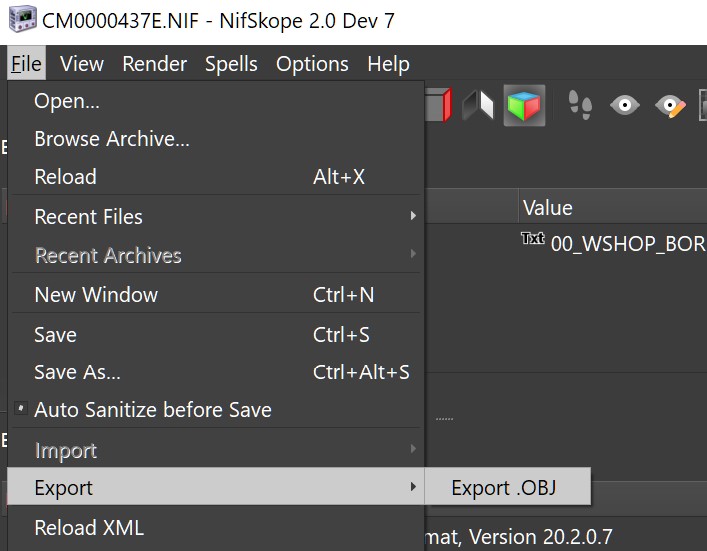Click the eye icon in toolbar
Image resolution: width=707 pixels, height=551 pixels.
coord(625,105)
